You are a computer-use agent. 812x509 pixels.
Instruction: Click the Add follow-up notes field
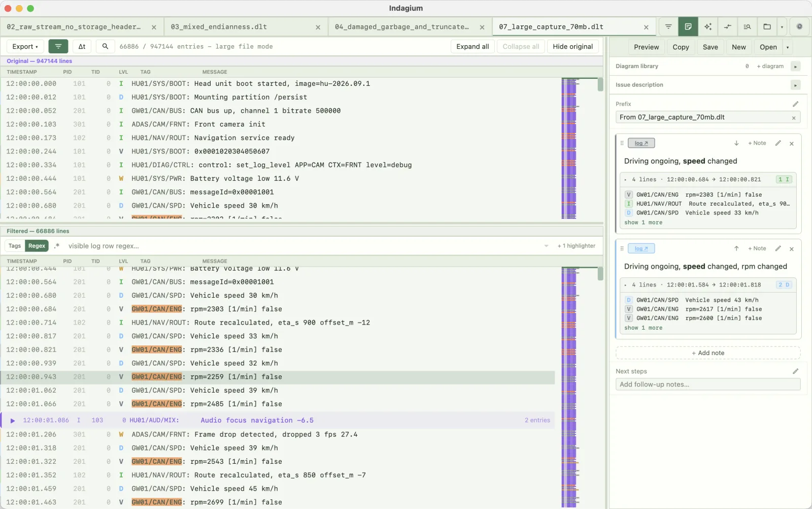pyautogui.click(x=708, y=385)
